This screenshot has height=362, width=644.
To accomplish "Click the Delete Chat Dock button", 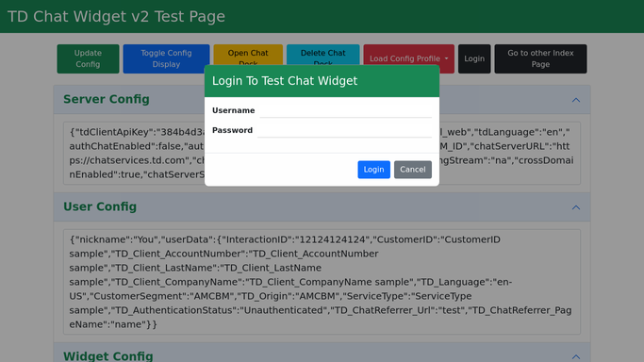I will 322,55.
